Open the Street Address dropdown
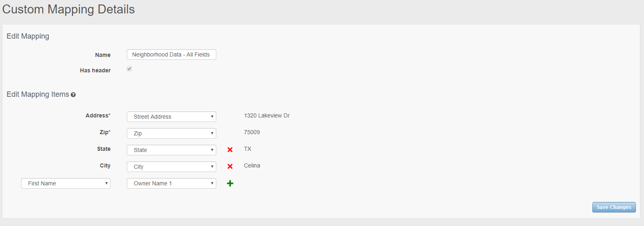644x226 pixels. (x=171, y=117)
